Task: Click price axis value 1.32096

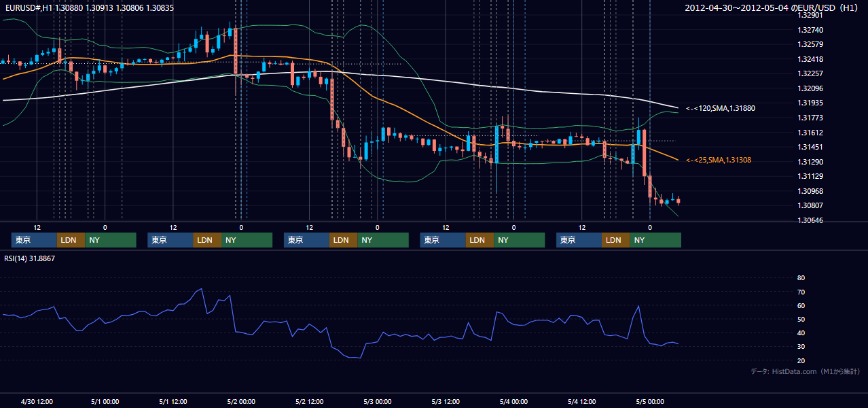Action: [810, 89]
